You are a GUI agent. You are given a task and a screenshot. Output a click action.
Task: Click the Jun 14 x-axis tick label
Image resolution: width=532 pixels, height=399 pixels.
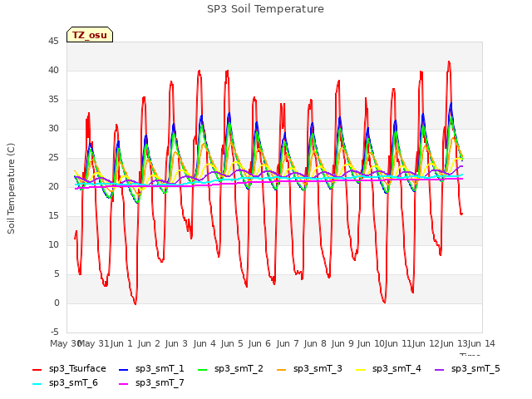[x=481, y=343]
